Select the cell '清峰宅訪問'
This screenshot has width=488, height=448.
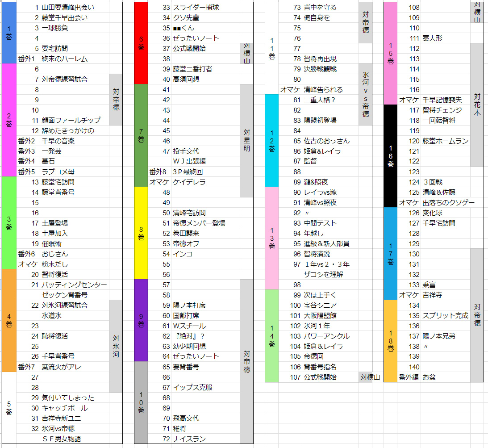pos(205,213)
